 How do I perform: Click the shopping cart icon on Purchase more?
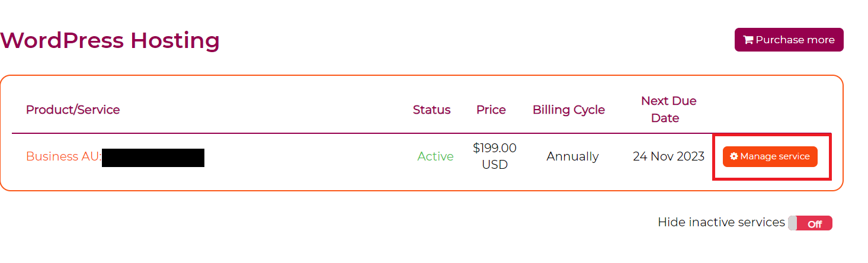pyautogui.click(x=748, y=40)
